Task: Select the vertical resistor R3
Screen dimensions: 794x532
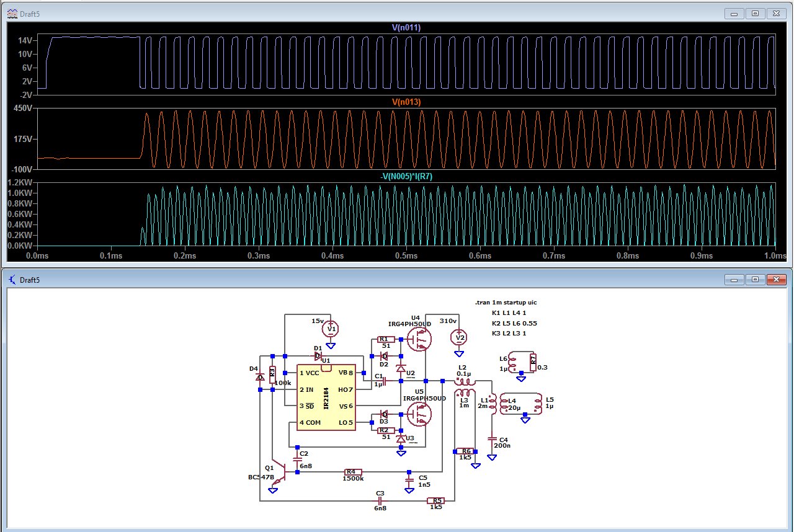Action: pyautogui.click(x=272, y=375)
